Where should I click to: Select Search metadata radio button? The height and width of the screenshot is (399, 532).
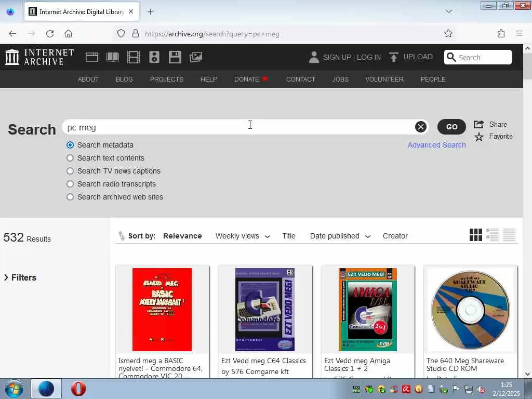point(70,145)
